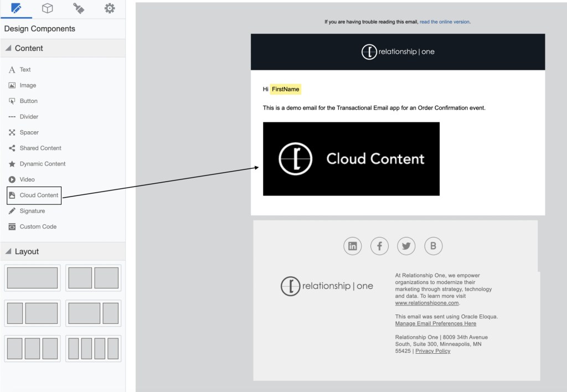Viewport: 567px width, 392px height.
Task: Add a Text component
Action: pyautogui.click(x=25, y=69)
